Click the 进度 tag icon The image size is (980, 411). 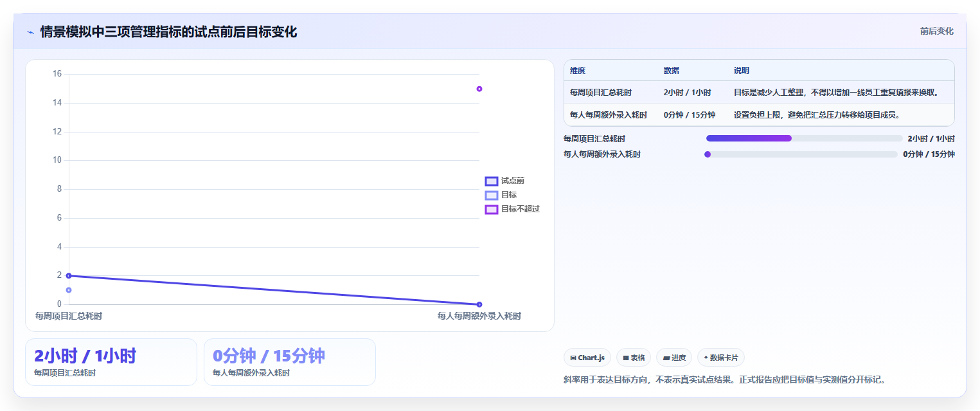(x=666, y=358)
